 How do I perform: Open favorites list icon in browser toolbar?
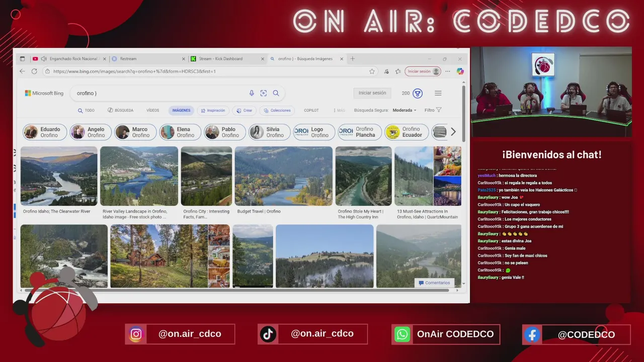pyautogui.click(x=398, y=71)
